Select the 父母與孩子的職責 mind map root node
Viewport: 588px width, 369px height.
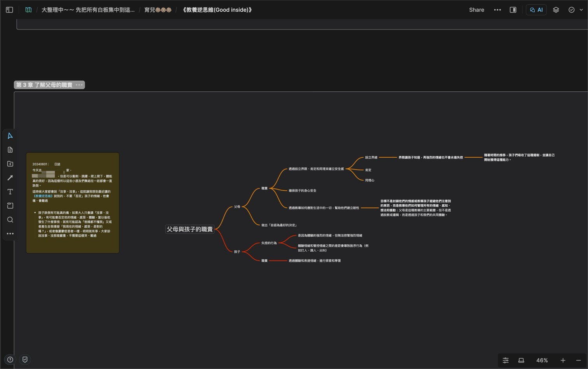pyautogui.click(x=190, y=229)
